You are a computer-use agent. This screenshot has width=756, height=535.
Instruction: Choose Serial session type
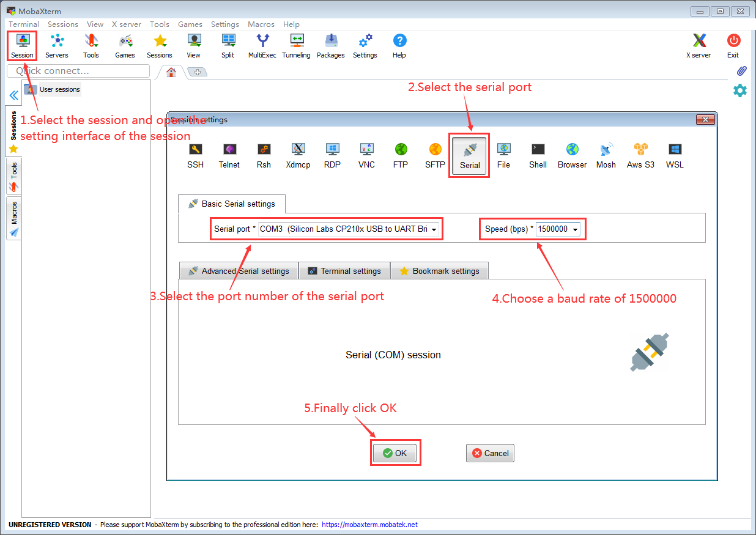470,157
